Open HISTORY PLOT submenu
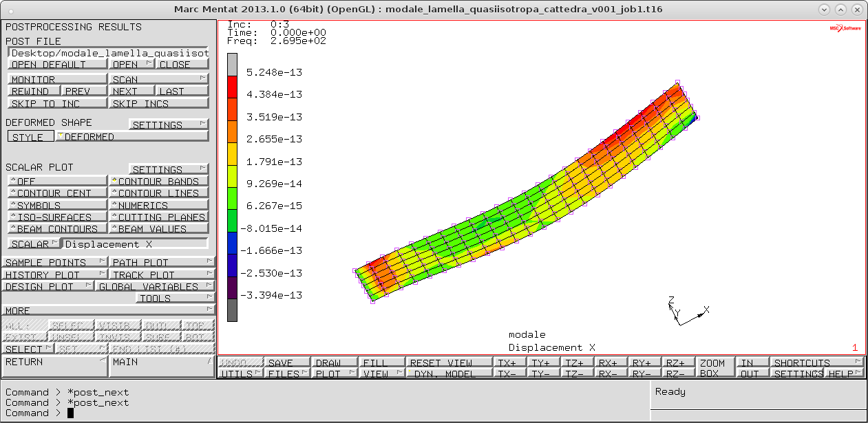 click(x=54, y=274)
